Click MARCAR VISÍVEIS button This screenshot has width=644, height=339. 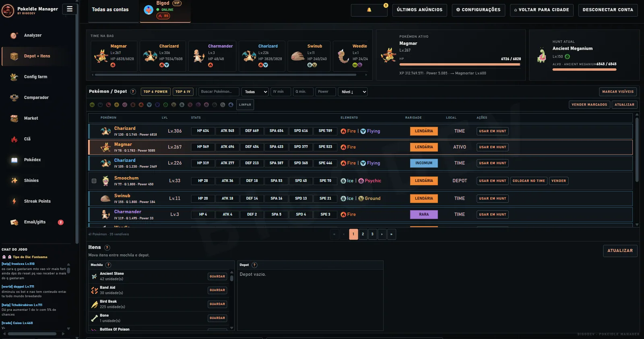618,92
